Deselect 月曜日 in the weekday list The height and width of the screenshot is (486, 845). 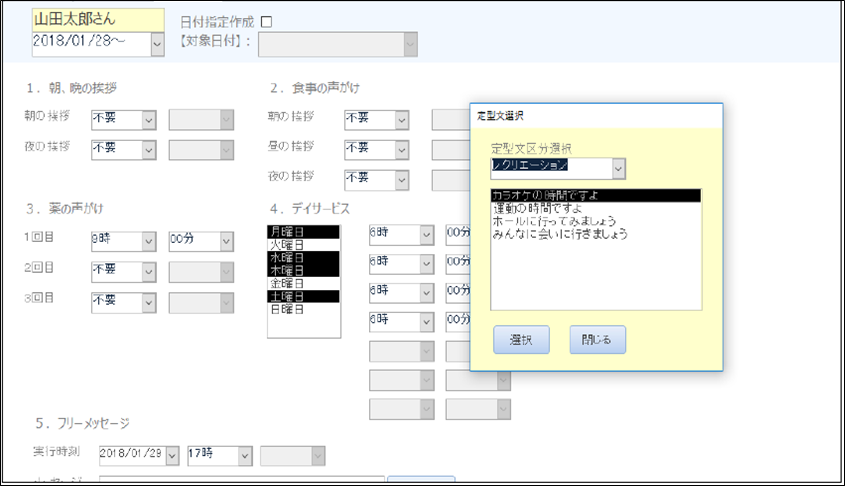(x=284, y=231)
